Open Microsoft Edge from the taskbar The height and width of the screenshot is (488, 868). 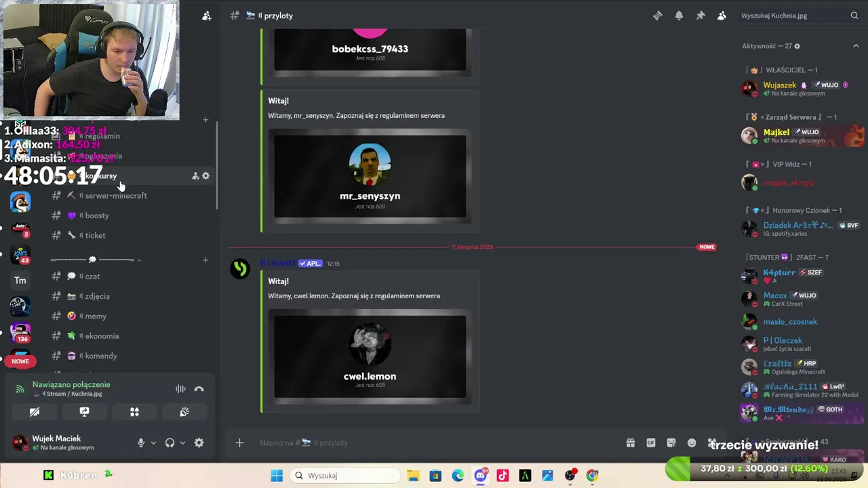click(x=458, y=476)
